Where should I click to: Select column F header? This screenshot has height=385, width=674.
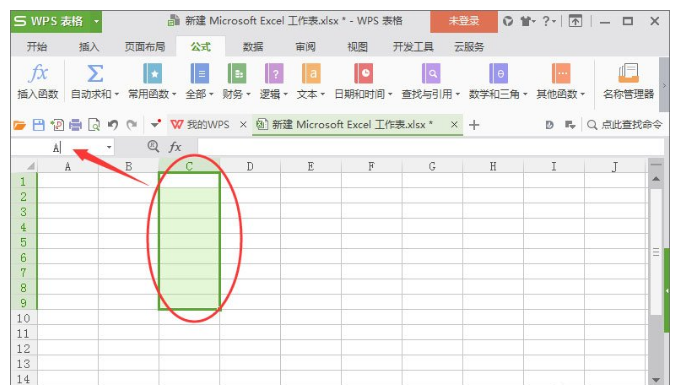(371, 166)
